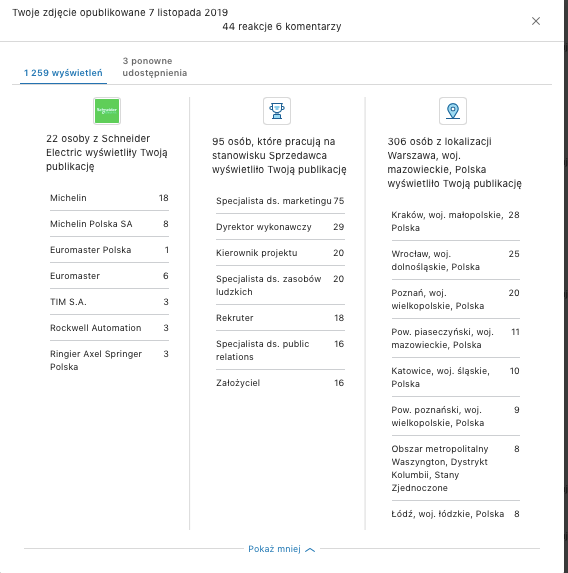
Task: Click the Rockwell Automation entry
Action: pyautogui.click(x=109, y=328)
